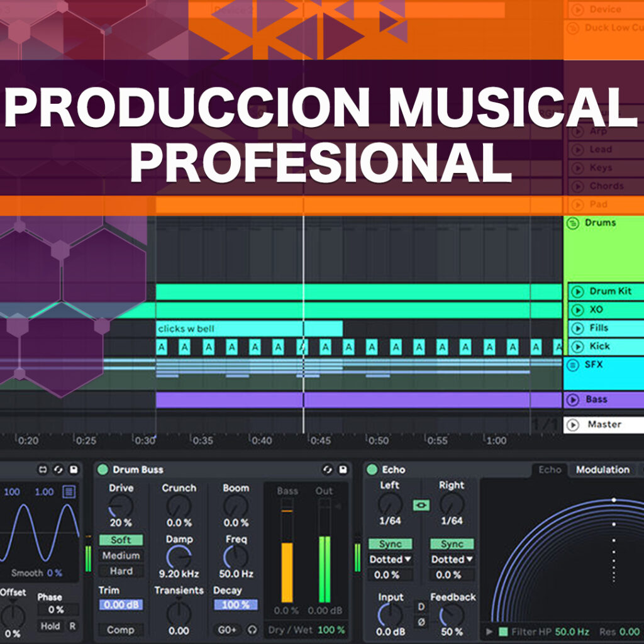Click Echo phase invert Ø button
The height and width of the screenshot is (644, 644).
[421, 622]
